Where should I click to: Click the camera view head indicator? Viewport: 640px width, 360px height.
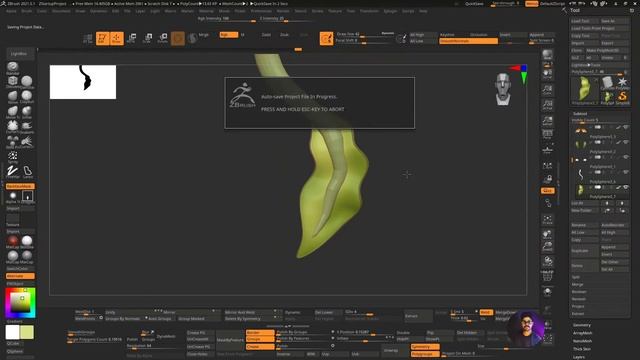[x=503, y=89]
